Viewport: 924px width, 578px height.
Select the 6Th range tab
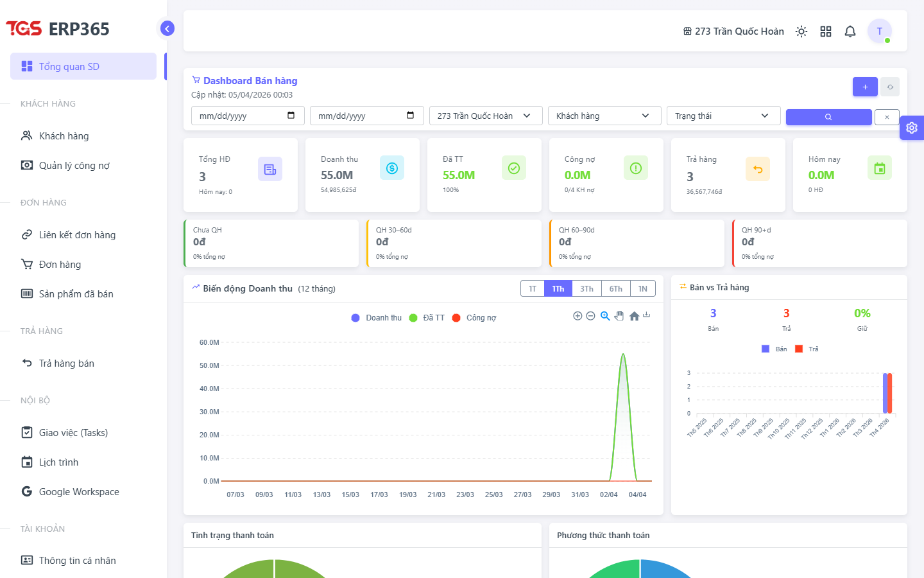(616, 289)
